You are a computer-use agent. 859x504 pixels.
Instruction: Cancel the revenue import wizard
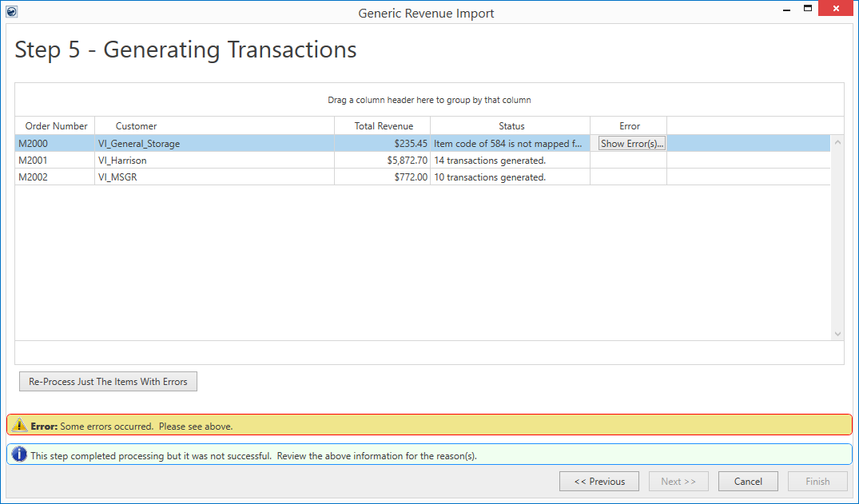pyautogui.click(x=748, y=482)
